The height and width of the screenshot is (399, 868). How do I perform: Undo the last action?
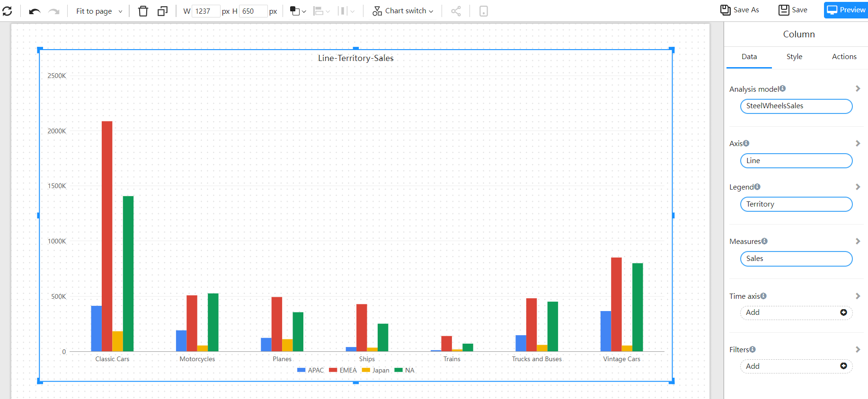tap(35, 11)
